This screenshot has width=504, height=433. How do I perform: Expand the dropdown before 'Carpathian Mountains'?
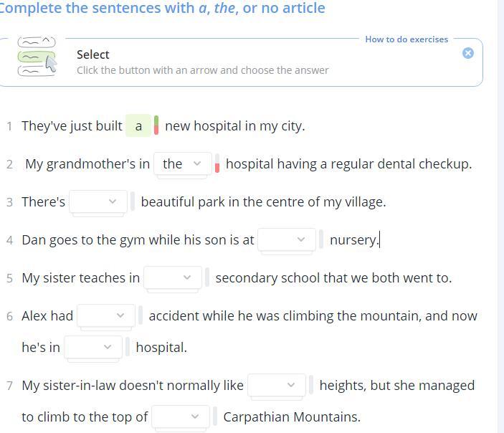181,417
